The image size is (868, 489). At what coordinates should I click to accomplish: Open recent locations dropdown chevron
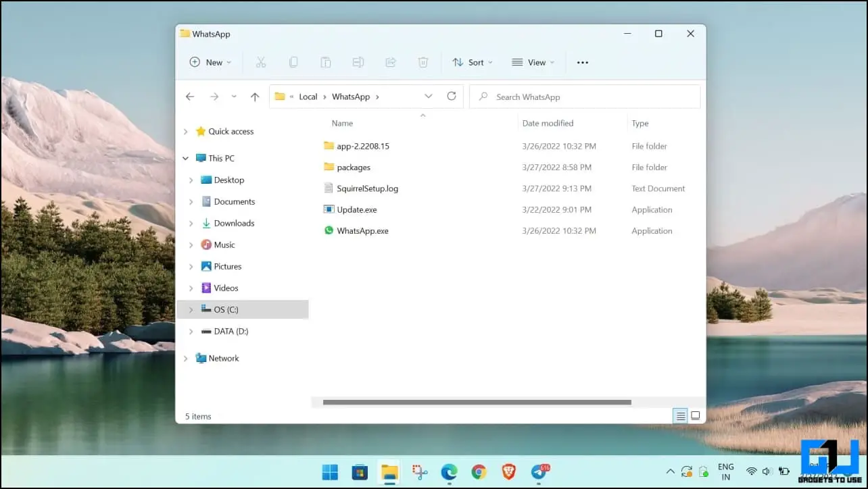(234, 97)
